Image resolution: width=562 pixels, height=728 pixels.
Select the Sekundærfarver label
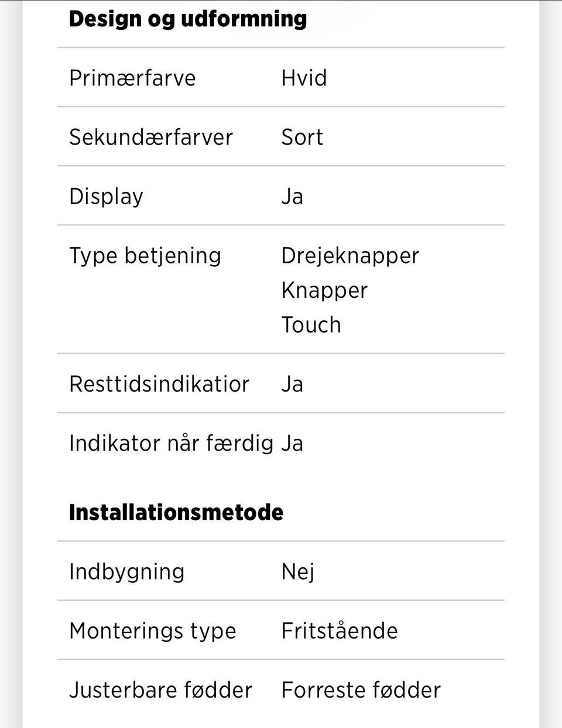tap(151, 137)
